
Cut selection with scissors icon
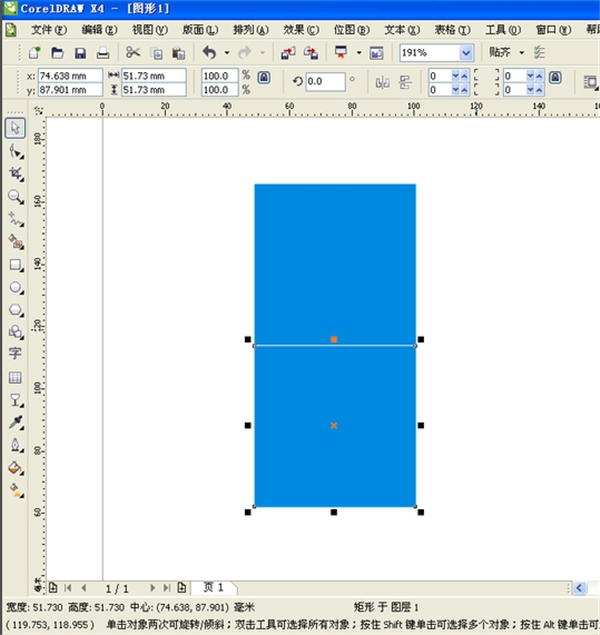coord(133,53)
